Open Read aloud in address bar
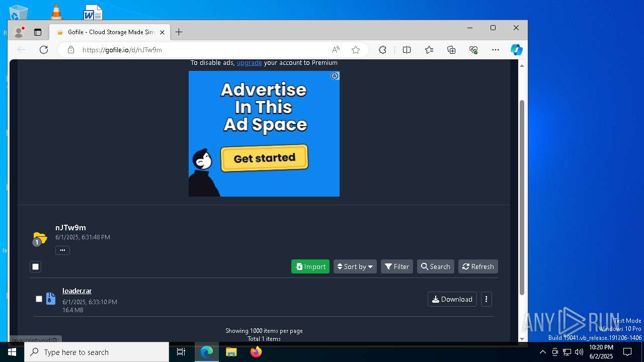The image size is (644, 362). [x=336, y=50]
